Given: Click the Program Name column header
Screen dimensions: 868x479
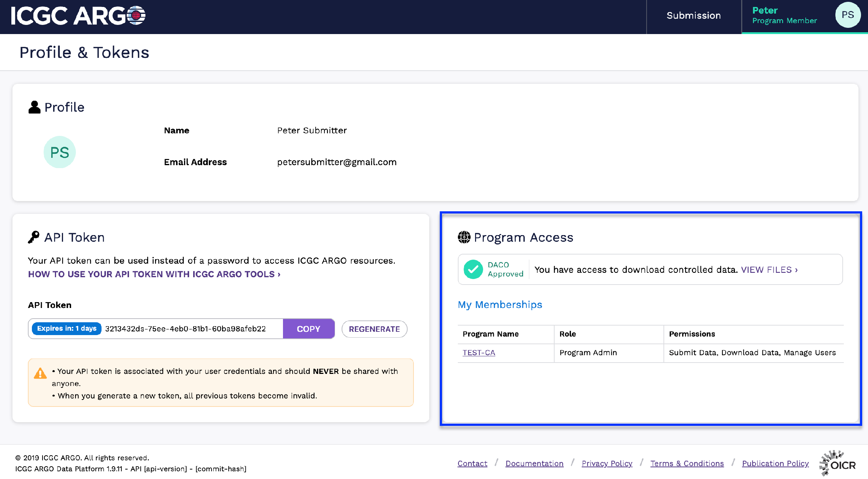Looking at the screenshot, I should point(506,334).
